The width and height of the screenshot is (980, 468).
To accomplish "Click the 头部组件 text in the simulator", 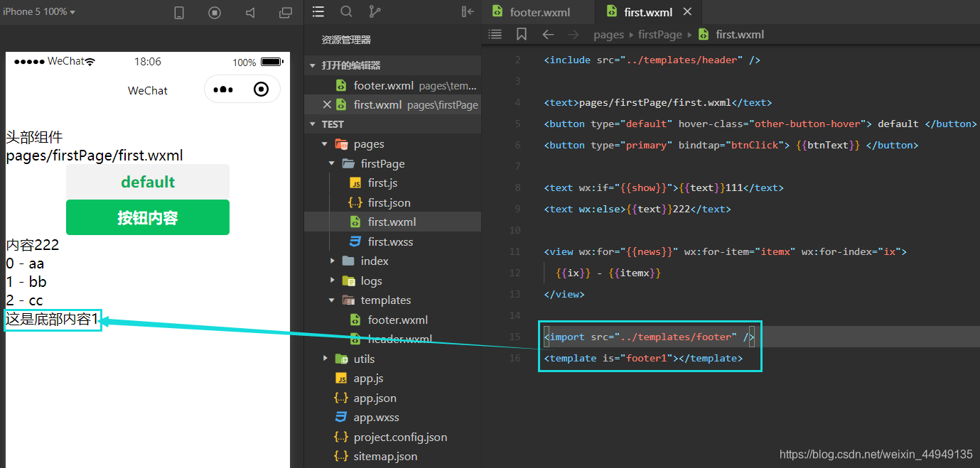I will (x=34, y=137).
